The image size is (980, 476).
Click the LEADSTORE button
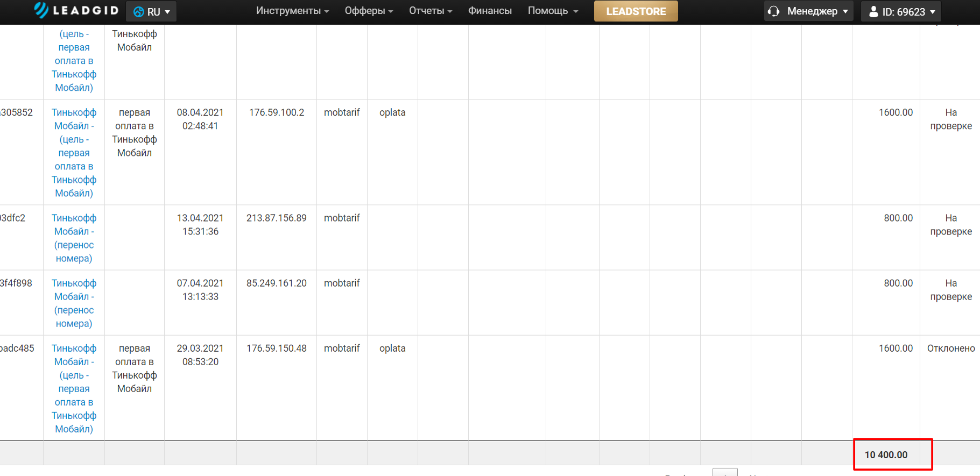coord(636,11)
